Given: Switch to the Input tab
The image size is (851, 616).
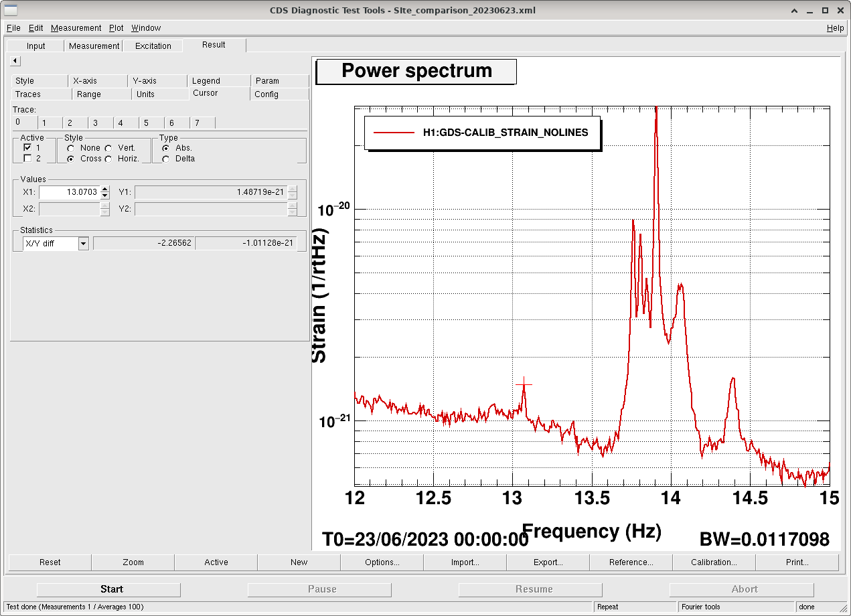Looking at the screenshot, I should point(36,46).
